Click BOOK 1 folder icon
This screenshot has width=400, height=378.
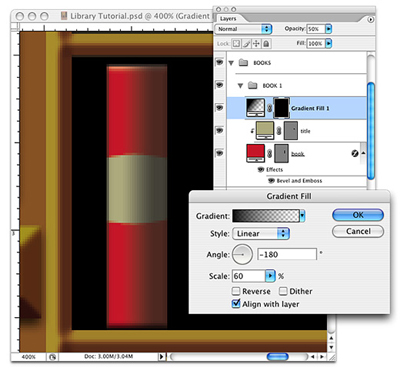coord(253,85)
